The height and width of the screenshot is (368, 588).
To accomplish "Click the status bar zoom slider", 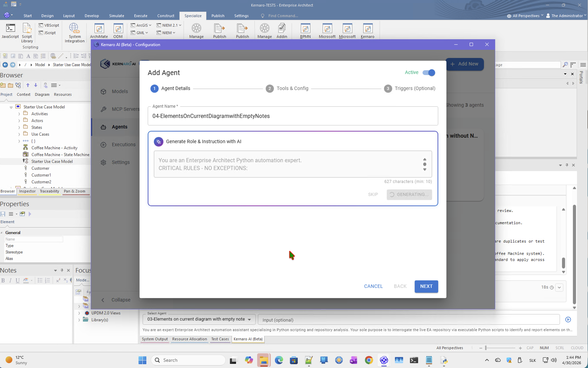I will [500, 348].
